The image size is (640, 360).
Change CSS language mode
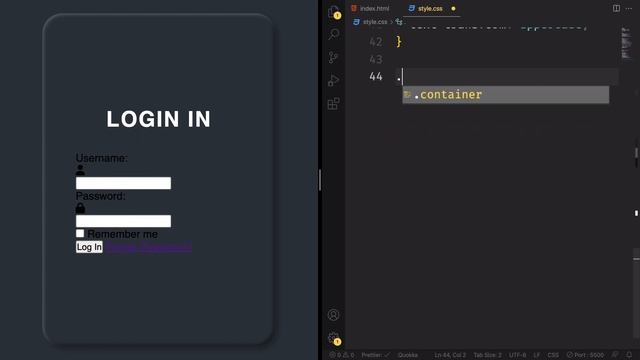point(553,355)
